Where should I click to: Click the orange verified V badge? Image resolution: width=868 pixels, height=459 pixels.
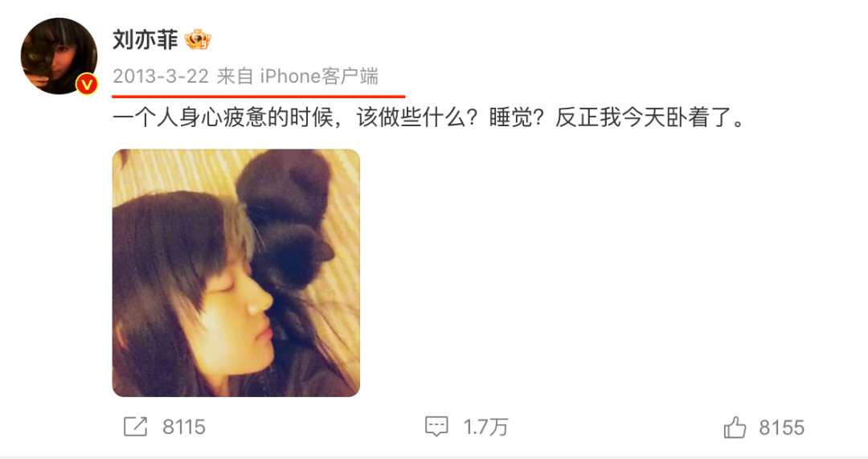(86, 84)
